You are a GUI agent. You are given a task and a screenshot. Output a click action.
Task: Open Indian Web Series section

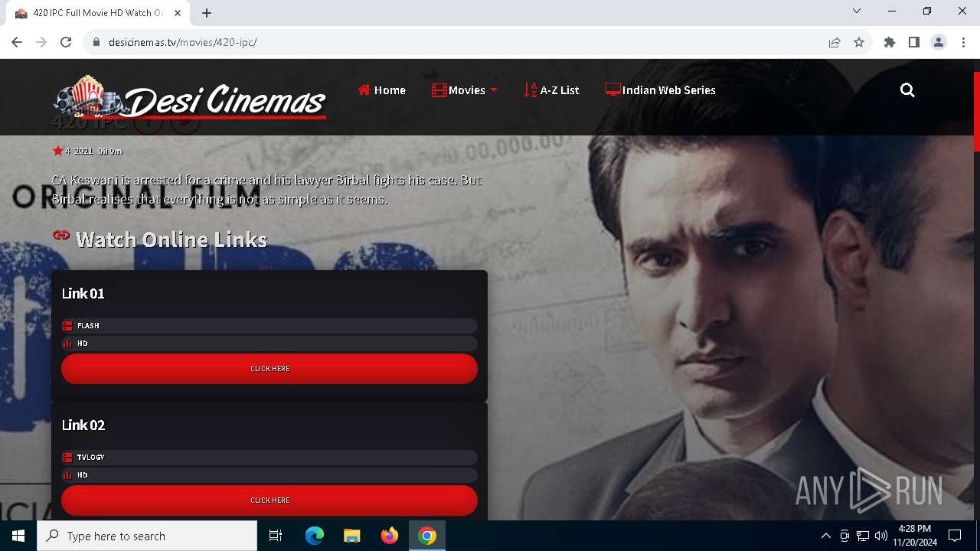[x=661, y=90]
